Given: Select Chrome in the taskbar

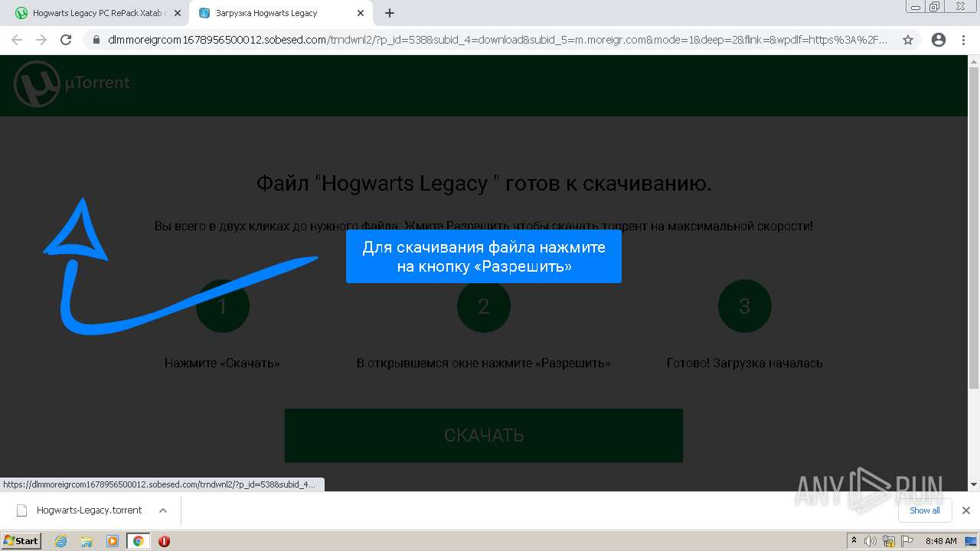Looking at the screenshot, I should 139,541.
